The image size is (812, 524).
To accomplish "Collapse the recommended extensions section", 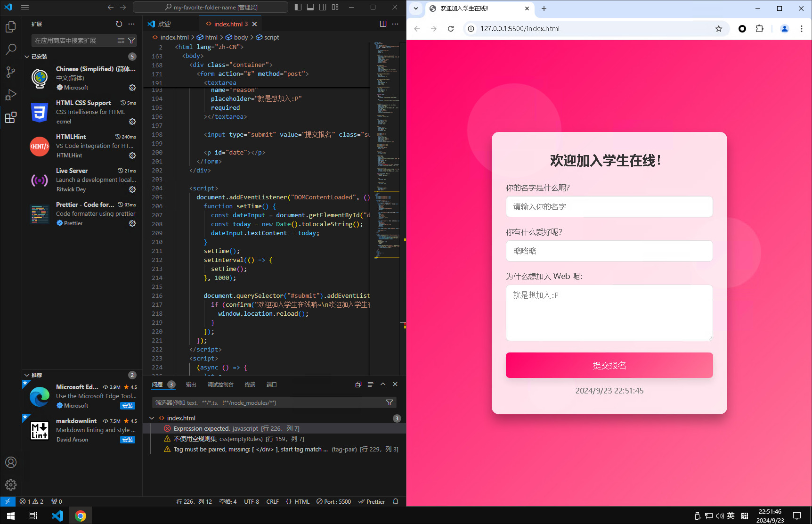I will click(27, 375).
